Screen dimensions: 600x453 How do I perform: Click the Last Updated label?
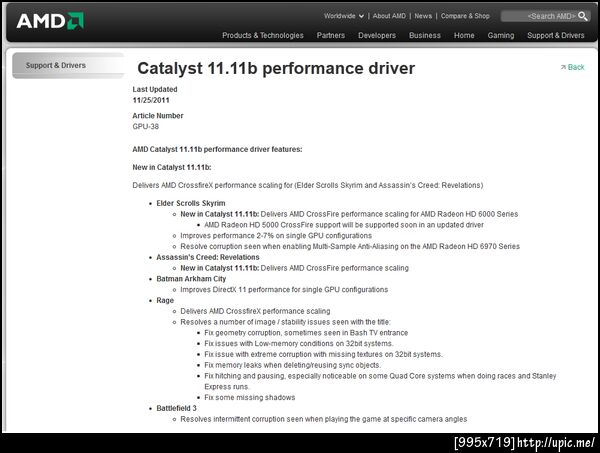click(155, 90)
